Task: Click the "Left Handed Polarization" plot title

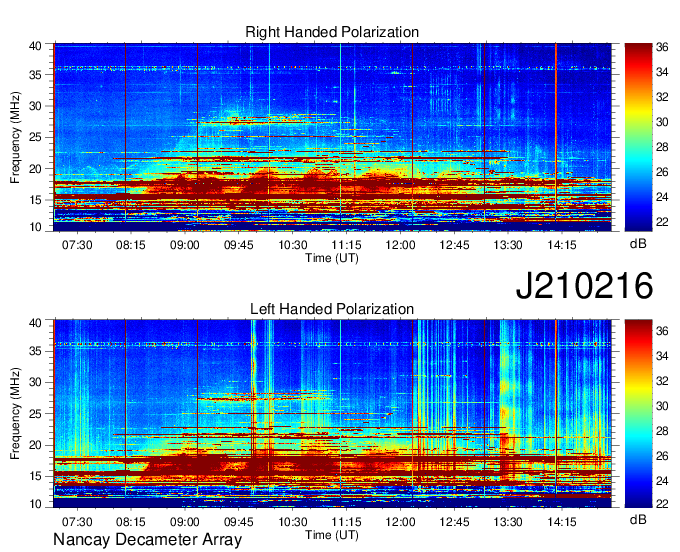Action: coord(332,309)
